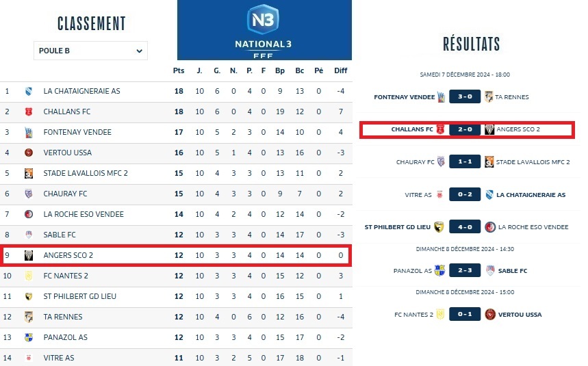Click the 3-0 Fontenay Vendee score button
The image size is (588, 366).
click(465, 97)
